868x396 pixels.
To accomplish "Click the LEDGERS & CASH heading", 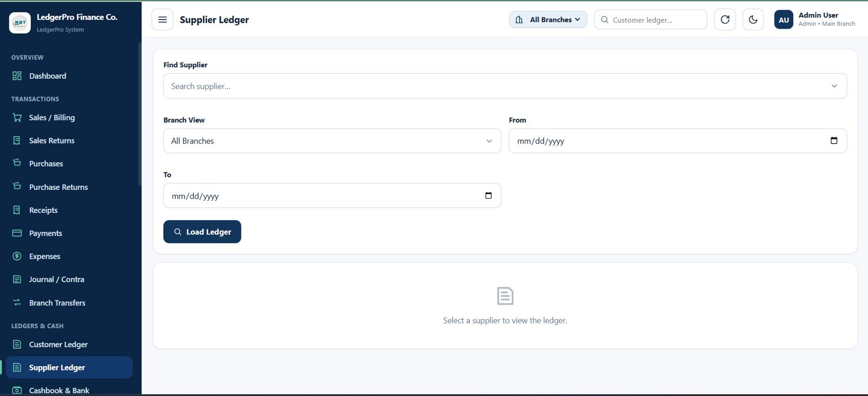I will point(37,326).
